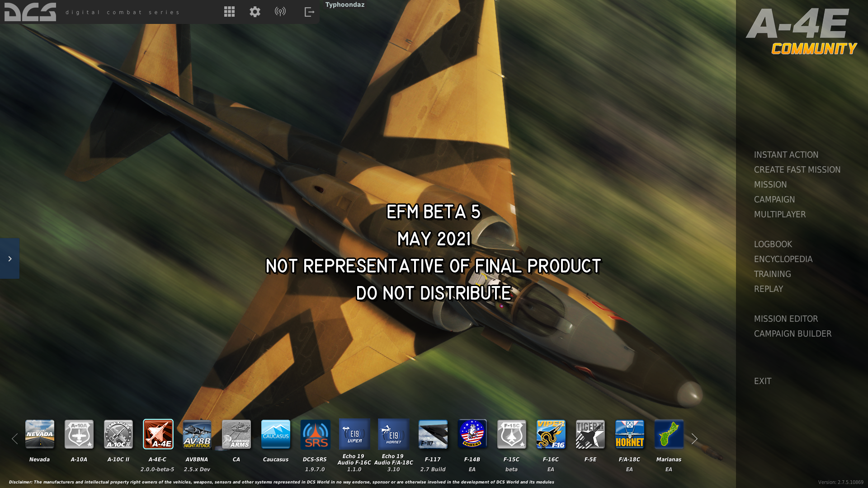Image resolution: width=868 pixels, height=488 pixels.
Task: Select the Nevada terrain module icon
Action: (40, 434)
